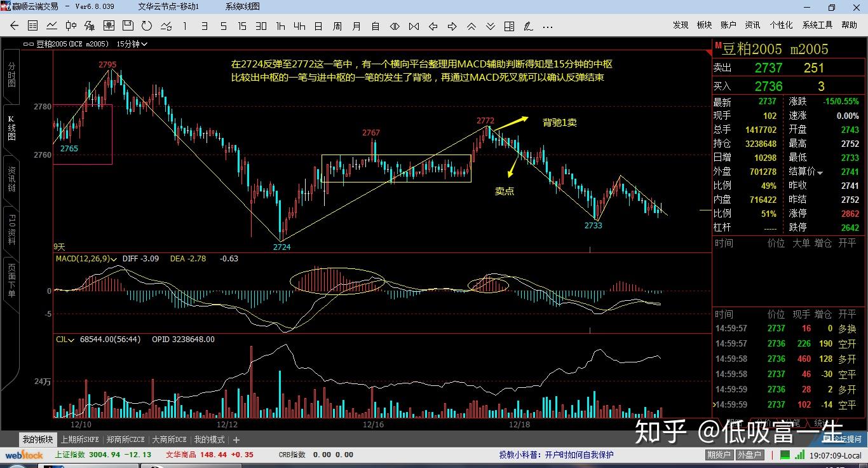Viewport: 868px width, 468px height.
Task: Open the indicator chart icon after refresh
Action: coord(166,26)
